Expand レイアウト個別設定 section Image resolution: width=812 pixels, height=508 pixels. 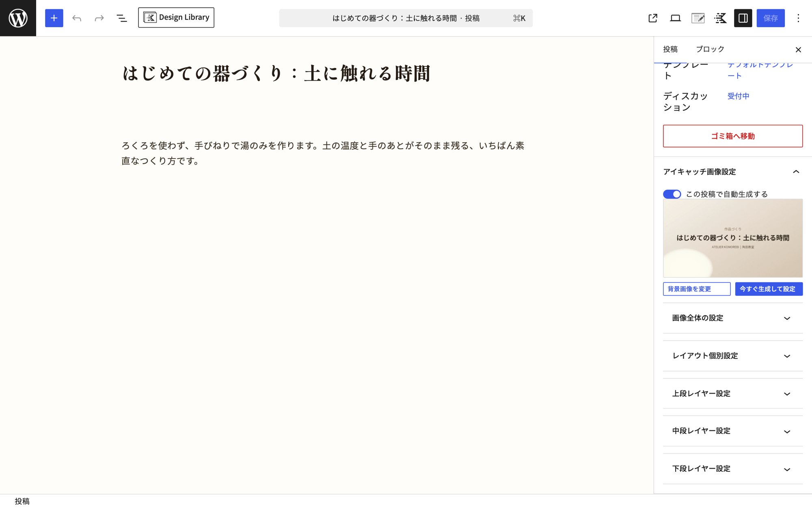point(733,356)
